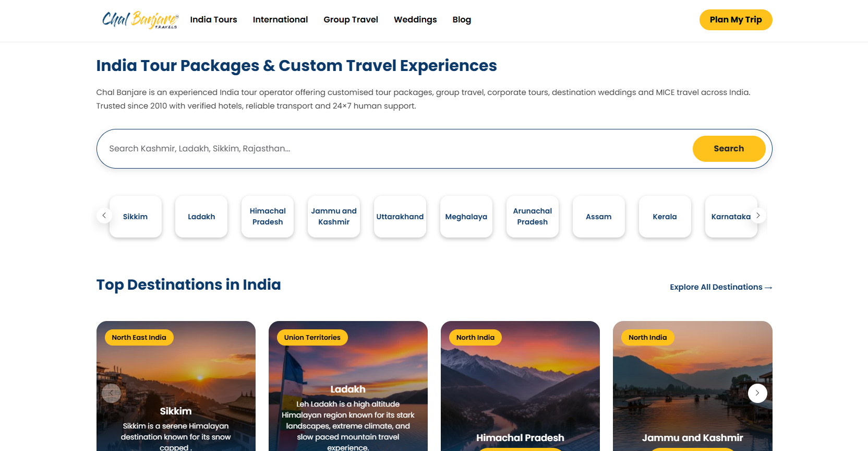Show previous state chips with left arrow

(104, 216)
